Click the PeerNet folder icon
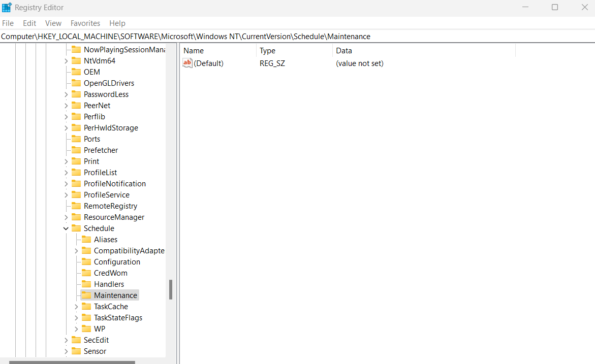 tap(76, 106)
